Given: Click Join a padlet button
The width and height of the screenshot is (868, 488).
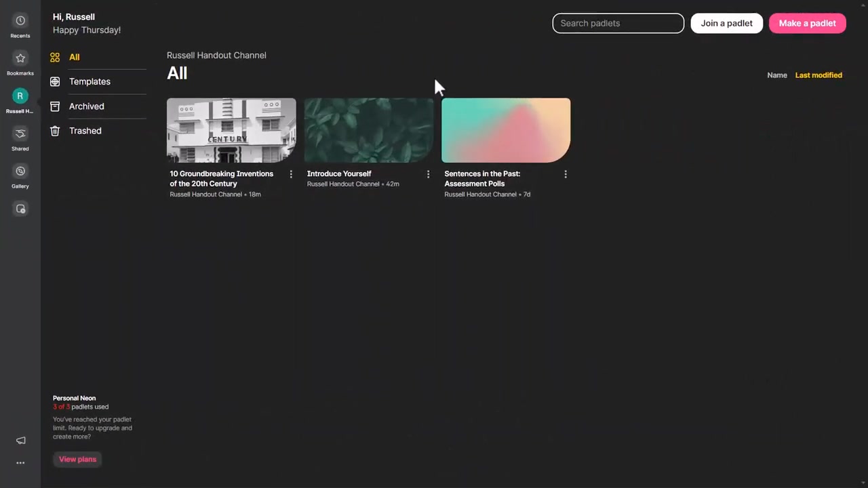Looking at the screenshot, I should (x=727, y=23).
